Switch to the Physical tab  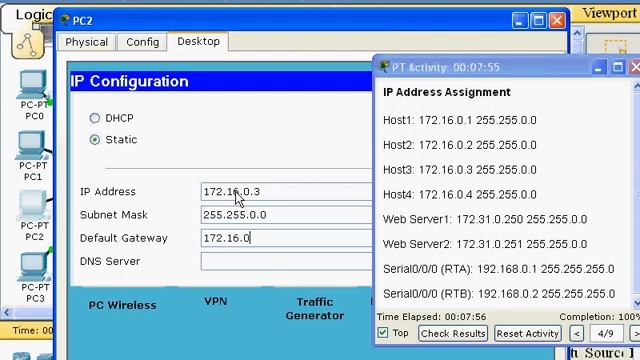87,42
